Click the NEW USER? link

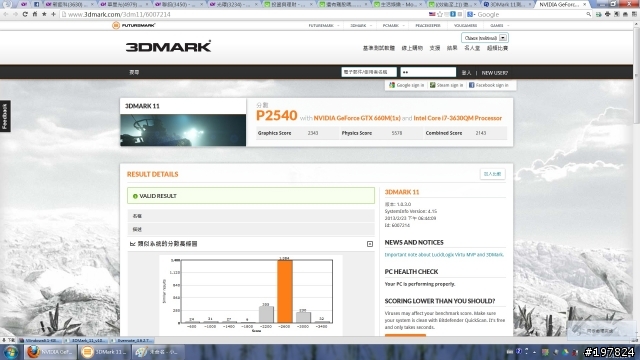pyautogui.click(x=495, y=73)
